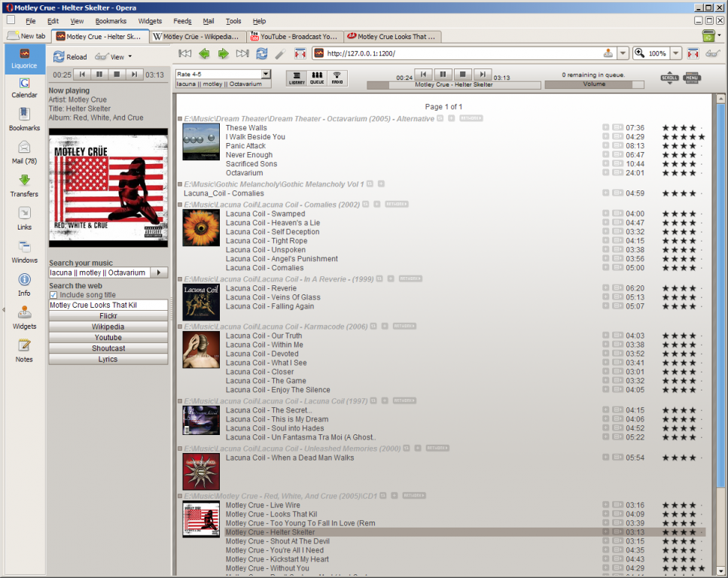
Task: Open the closed-tabs trash dropdown arrow
Action: pos(719,35)
